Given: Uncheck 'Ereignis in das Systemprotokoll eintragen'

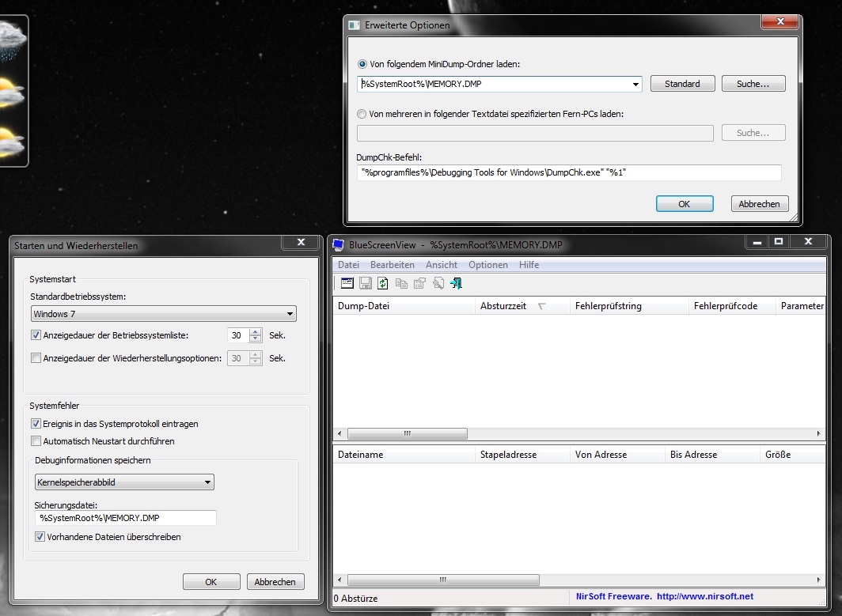Looking at the screenshot, I should [36, 424].
